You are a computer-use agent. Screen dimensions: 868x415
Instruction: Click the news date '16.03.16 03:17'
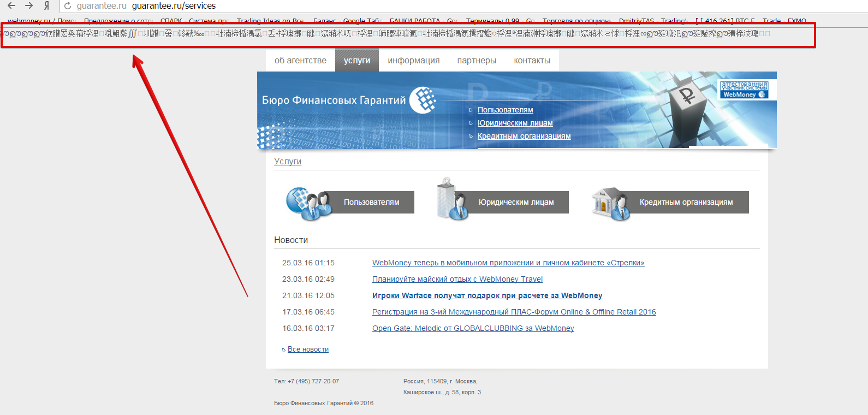(308, 328)
